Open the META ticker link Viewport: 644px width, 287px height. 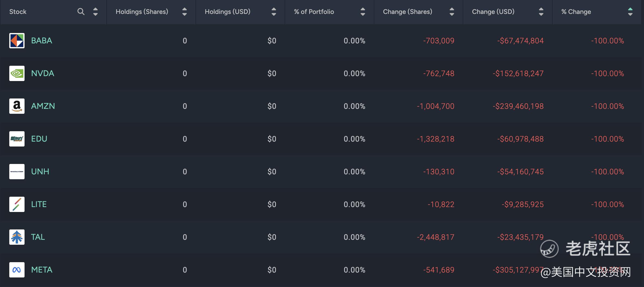pyautogui.click(x=42, y=270)
